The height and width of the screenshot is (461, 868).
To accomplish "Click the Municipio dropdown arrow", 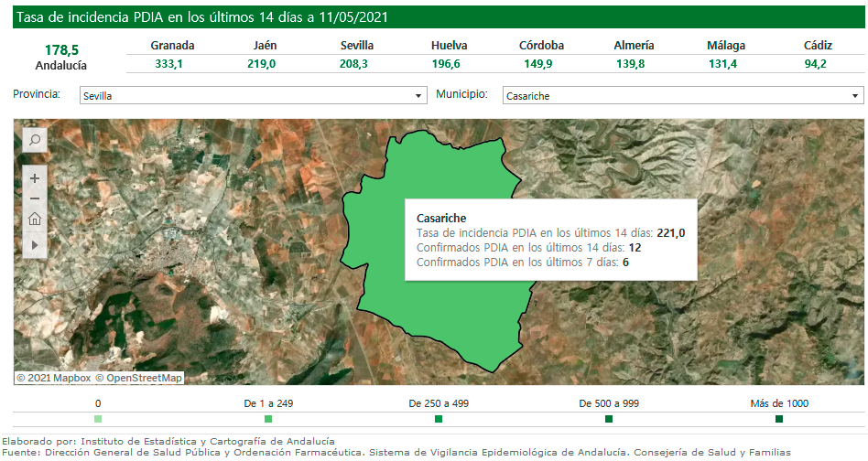I will [855, 95].
